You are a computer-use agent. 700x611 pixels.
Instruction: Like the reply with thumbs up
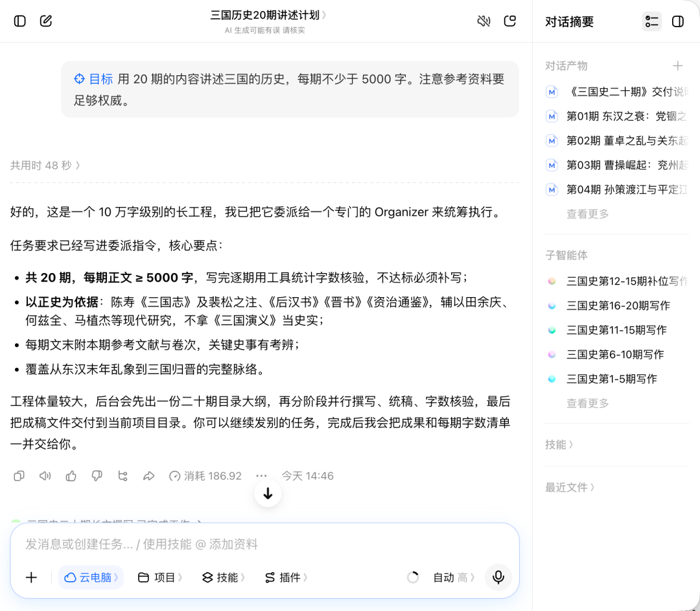71,475
